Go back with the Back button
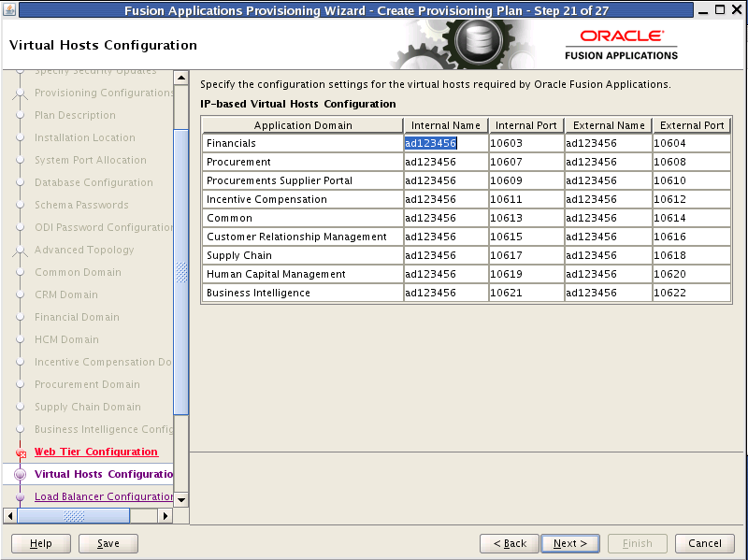Viewport: 748px width, 560px height. coord(510,543)
